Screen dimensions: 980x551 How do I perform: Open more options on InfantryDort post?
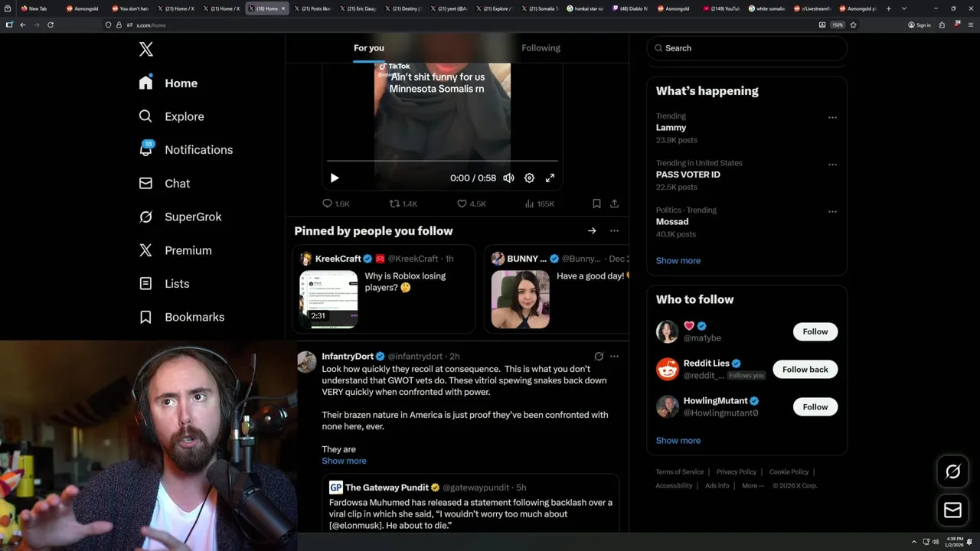[x=614, y=357]
